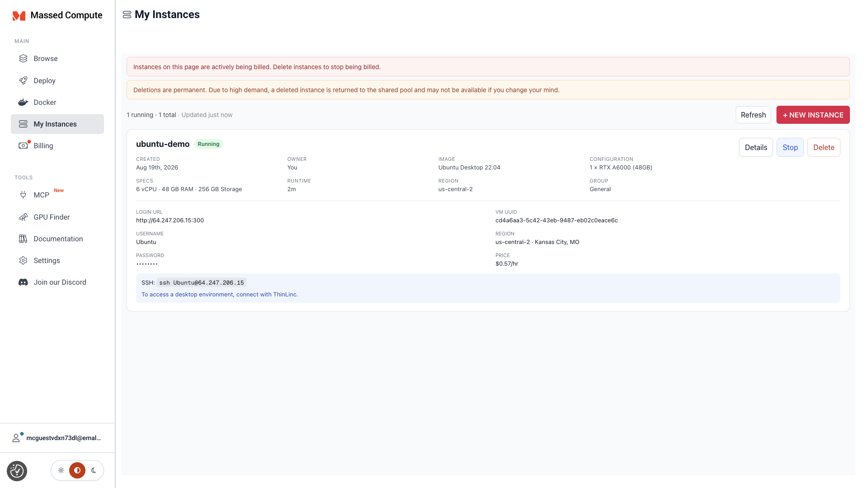
Task: Switch to dark theme moon option
Action: pyautogui.click(x=94, y=470)
